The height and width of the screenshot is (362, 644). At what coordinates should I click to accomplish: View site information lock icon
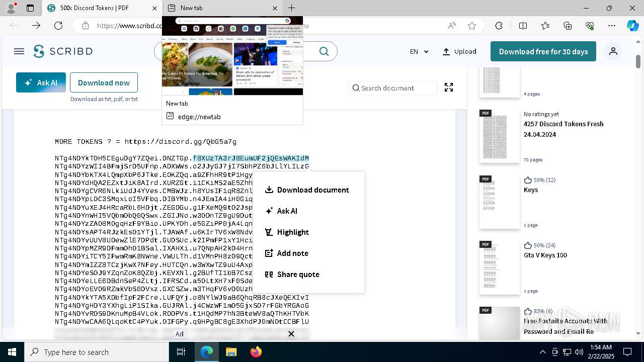click(86, 26)
